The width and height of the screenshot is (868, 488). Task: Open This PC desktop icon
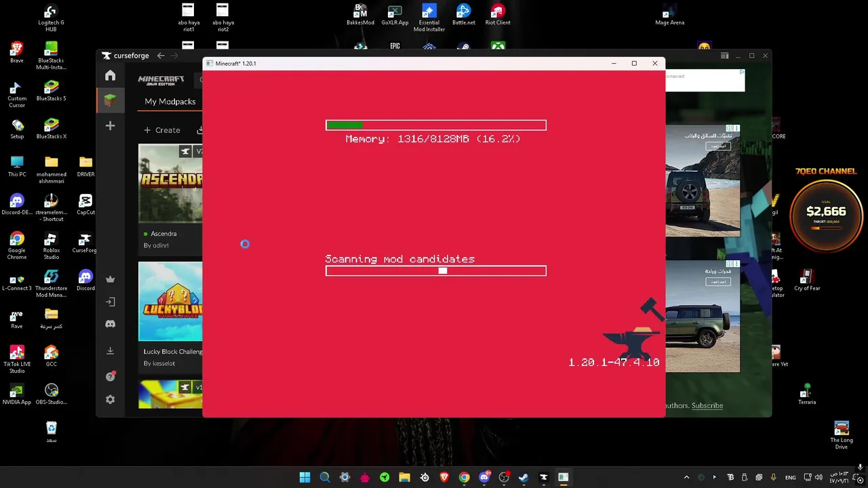click(x=17, y=167)
